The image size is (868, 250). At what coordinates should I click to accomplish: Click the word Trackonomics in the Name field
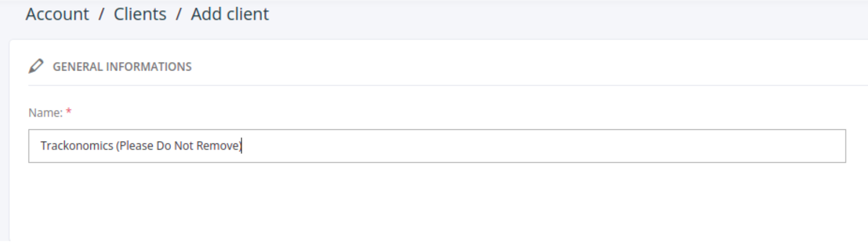77,146
